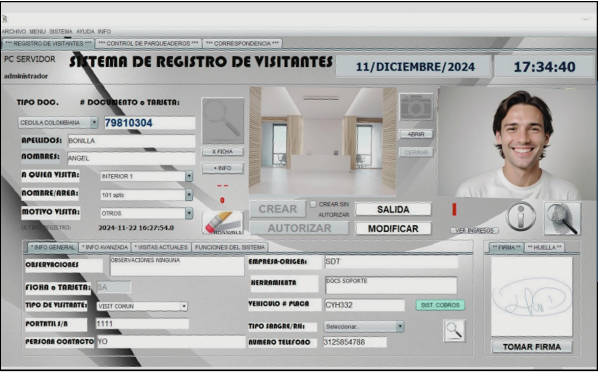Click the document number field 79810304
The height and width of the screenshot is (372, 598).
(150, 123)
